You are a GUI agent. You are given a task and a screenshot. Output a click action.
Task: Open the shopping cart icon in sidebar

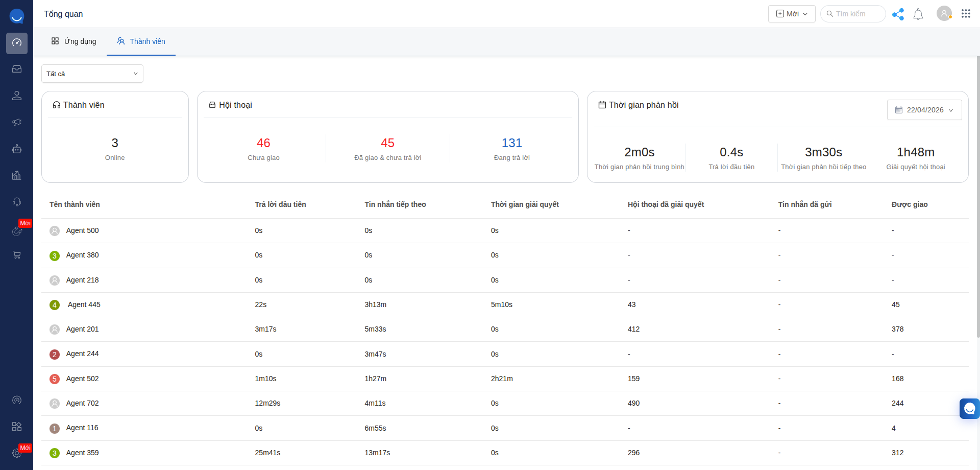click(17, 255)
